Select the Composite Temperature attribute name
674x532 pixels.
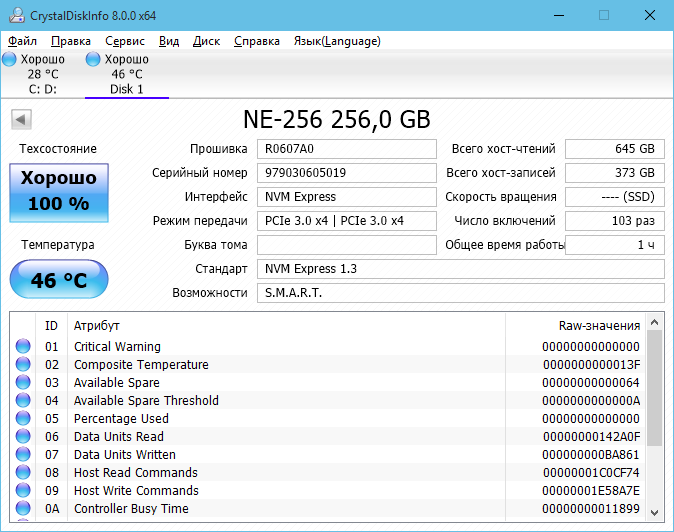point(141,364)
